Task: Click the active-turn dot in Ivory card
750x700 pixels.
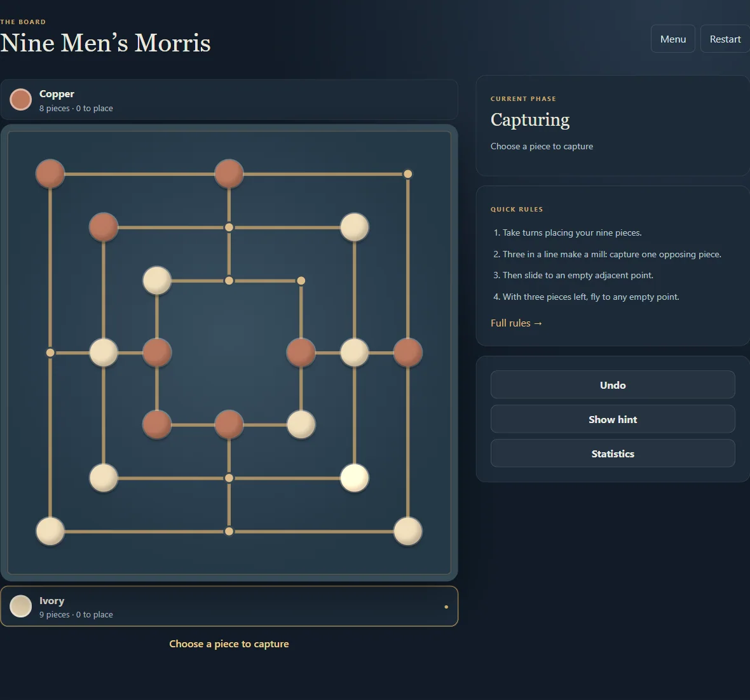Action: pyautogui.click(x=446, y=607)
